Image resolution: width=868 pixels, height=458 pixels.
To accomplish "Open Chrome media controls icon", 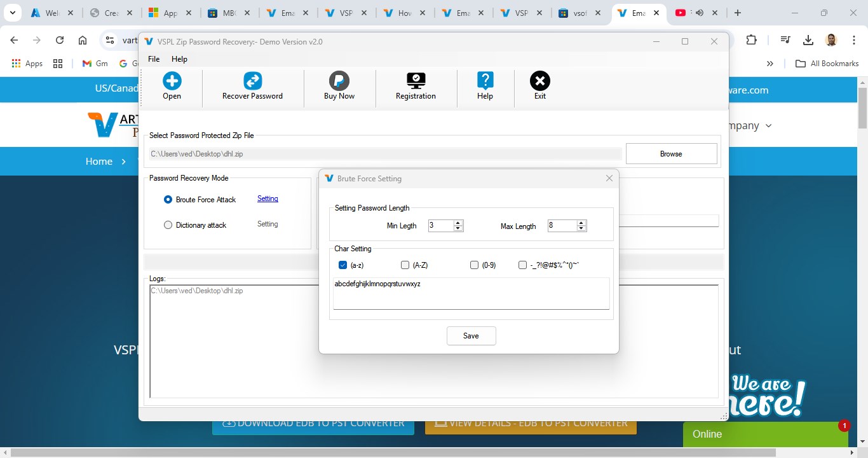I will tap(785, 40).
